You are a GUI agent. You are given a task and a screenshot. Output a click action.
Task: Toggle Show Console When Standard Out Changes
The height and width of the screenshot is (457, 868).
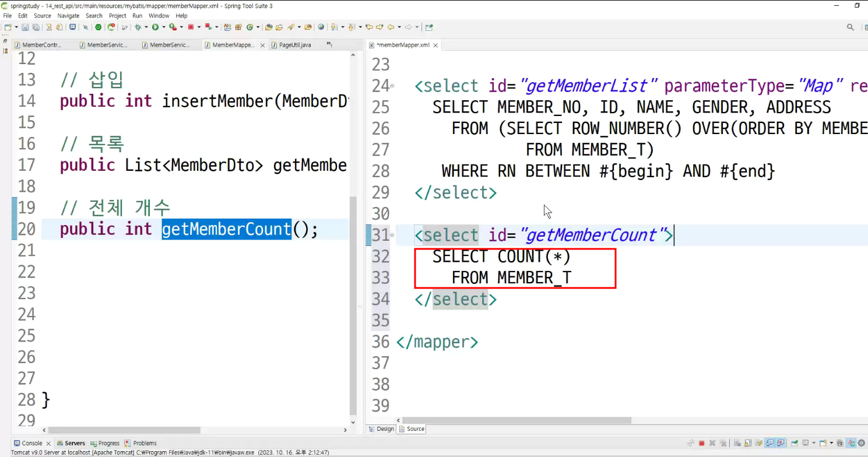769,443
